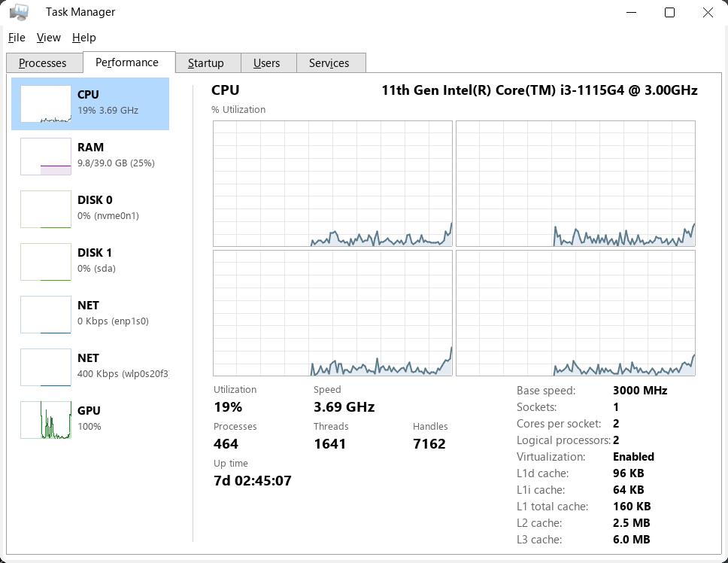728x563 pixels.
Task: Click the 7162 handles value
Action: 429,443
